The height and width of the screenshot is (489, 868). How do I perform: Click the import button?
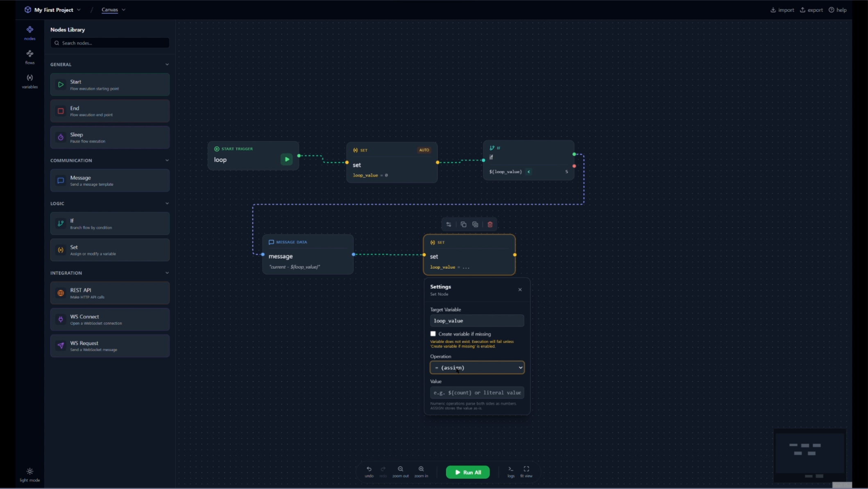[782, 10]
